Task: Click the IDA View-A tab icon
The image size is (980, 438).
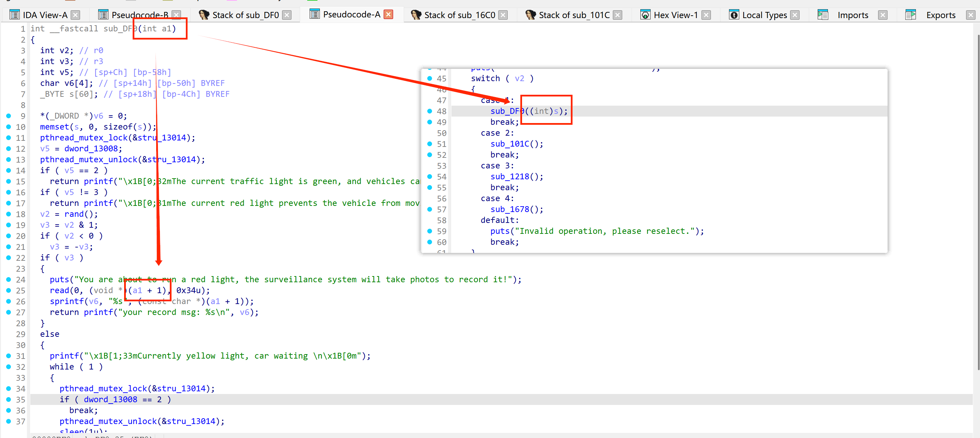Action: click(x=14, y=15)
